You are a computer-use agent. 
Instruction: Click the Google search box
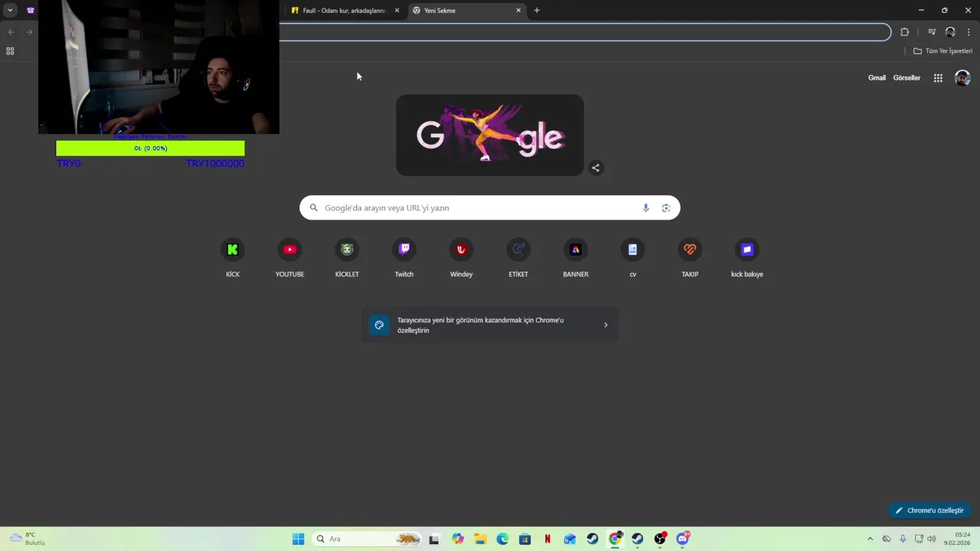tap(490, 208)
